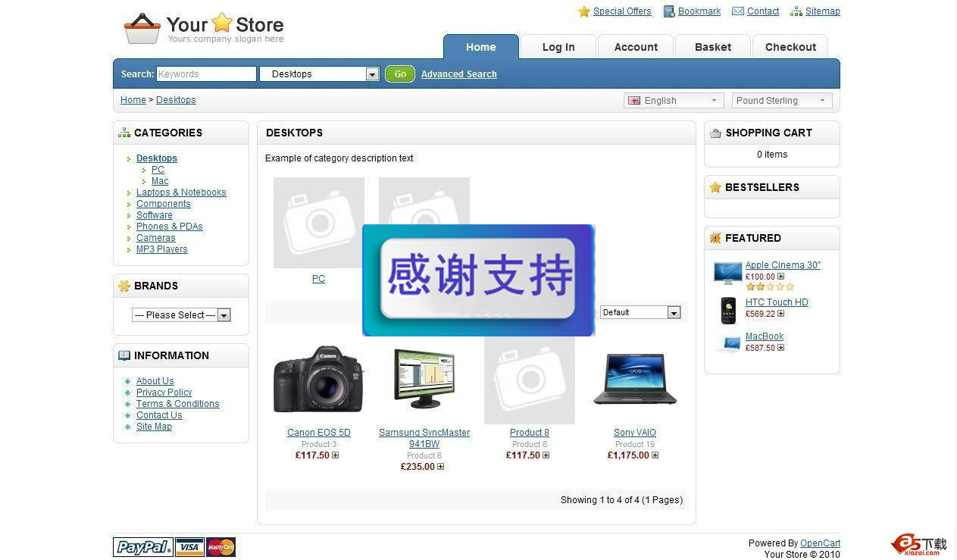The height and width of the screenshot is (560, 957).
Task: Click plus icon next to Apple Cinema £100.00
Action: (780, 277)
